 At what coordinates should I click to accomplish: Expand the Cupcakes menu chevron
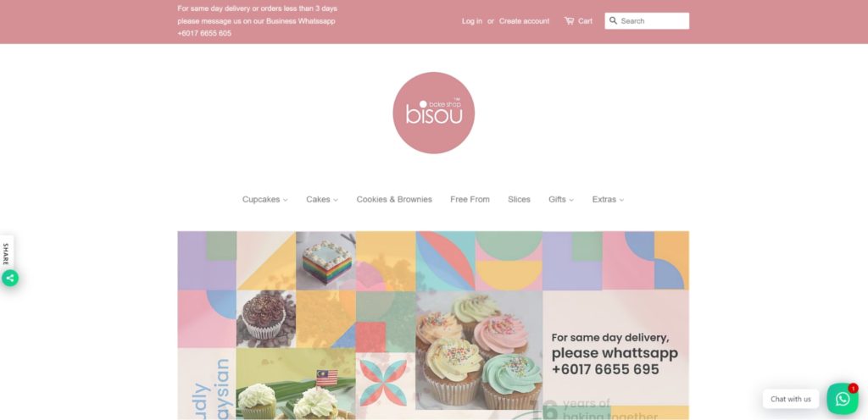(285, 200)
